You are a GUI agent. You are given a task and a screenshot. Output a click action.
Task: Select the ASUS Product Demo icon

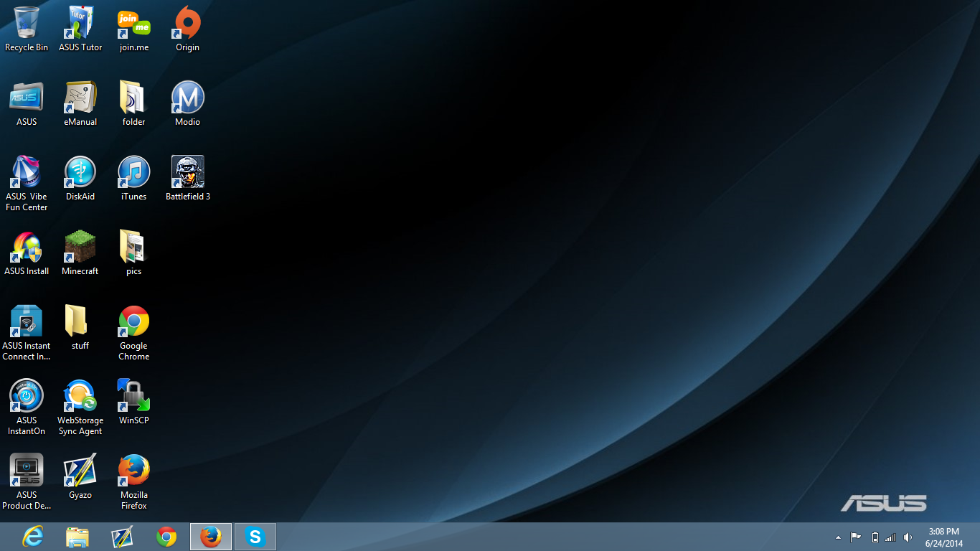point(27,481)
